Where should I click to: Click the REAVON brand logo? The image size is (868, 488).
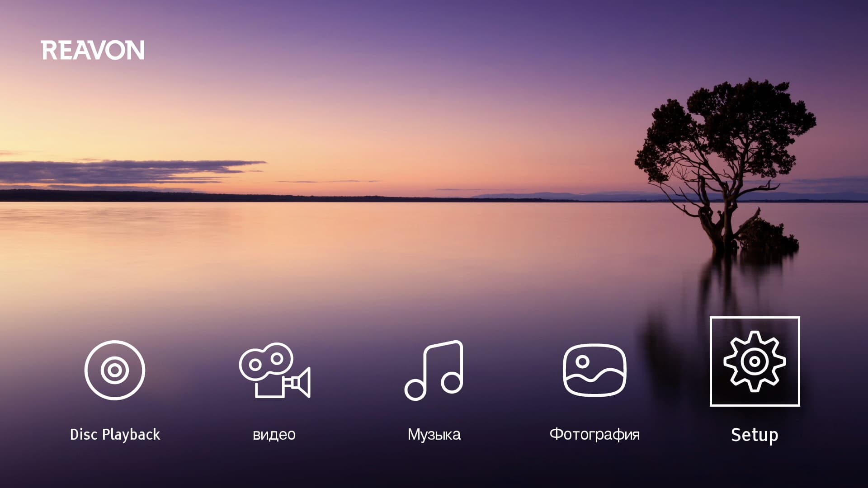pyautogui.click(x=93, y=50)
